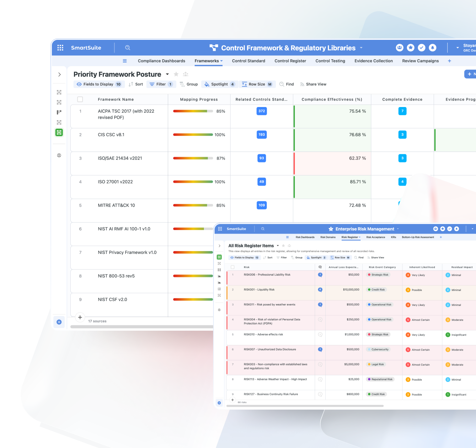Image resolution: width=476 pixels, height=448 pixels.
Task: Click the comment bubble on RISK006 row
Action: click(x=320, y=275)
